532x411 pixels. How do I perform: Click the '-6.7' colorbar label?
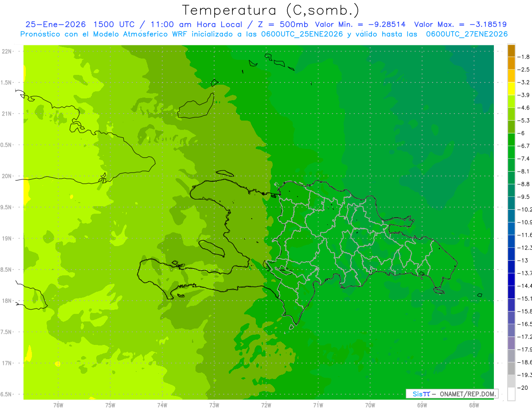524,146
